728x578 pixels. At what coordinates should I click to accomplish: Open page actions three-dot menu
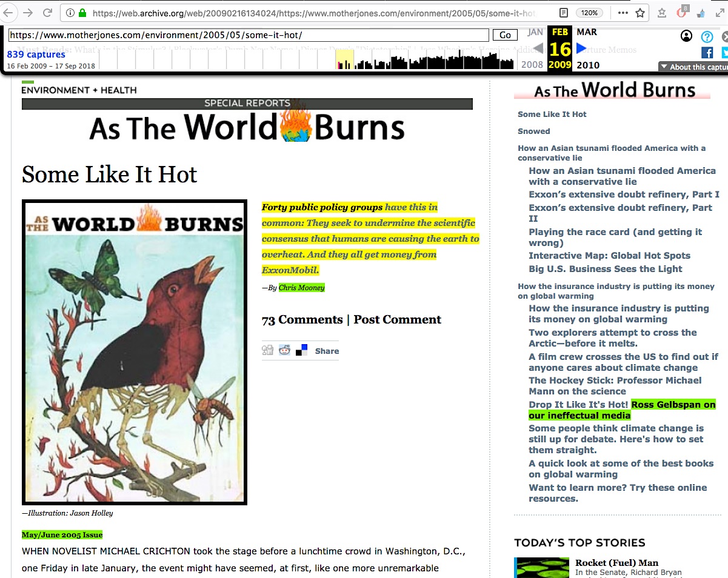pos(623,13)
